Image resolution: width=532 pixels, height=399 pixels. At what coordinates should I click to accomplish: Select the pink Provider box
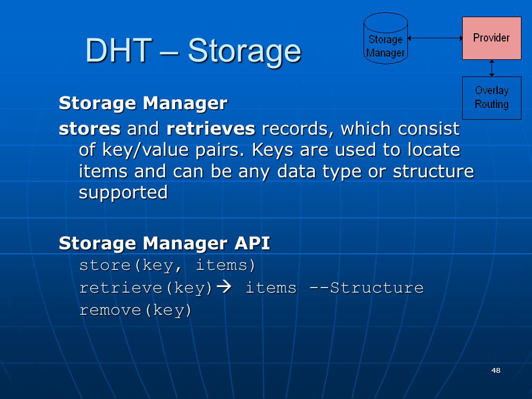492,38
